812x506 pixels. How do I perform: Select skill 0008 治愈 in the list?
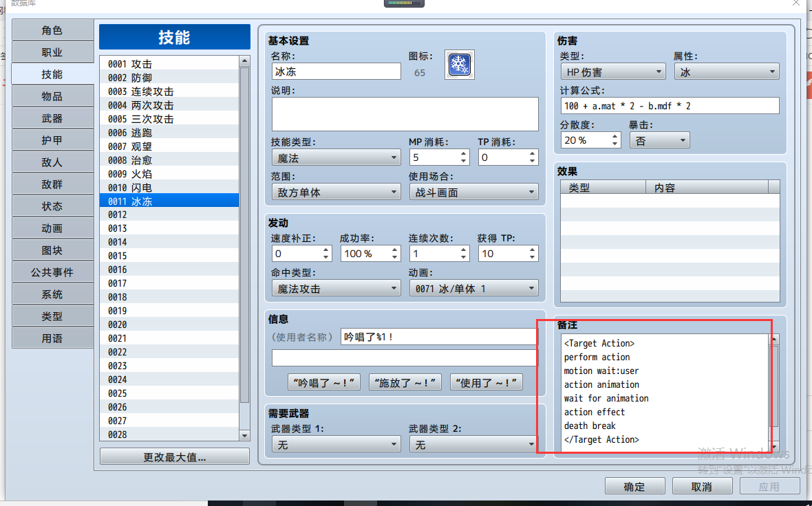click(169, 160)
